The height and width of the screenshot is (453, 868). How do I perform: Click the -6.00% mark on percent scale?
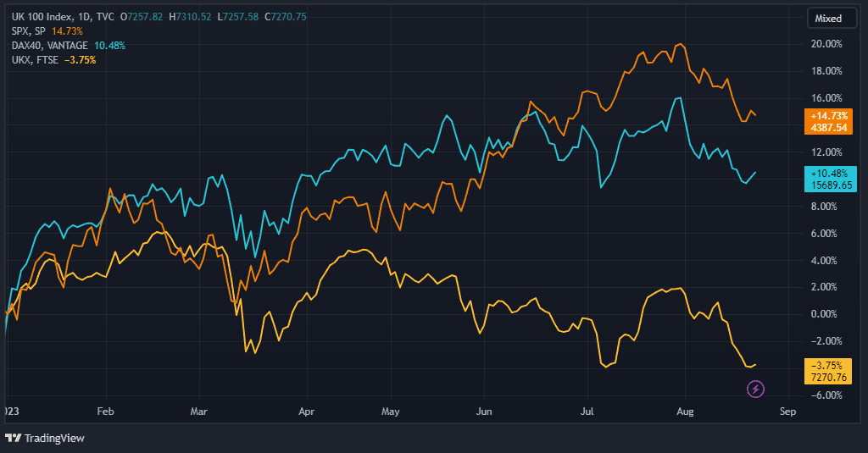[x=826, y=395]
